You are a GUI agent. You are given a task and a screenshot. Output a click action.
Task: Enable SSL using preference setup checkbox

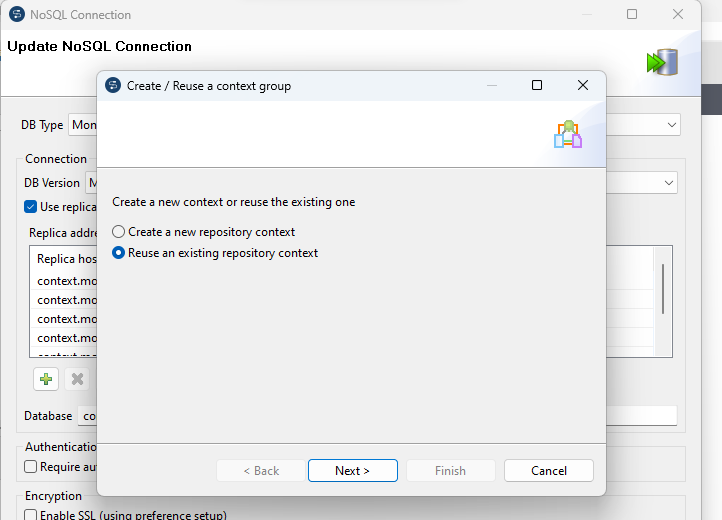(x=32, y=515)
